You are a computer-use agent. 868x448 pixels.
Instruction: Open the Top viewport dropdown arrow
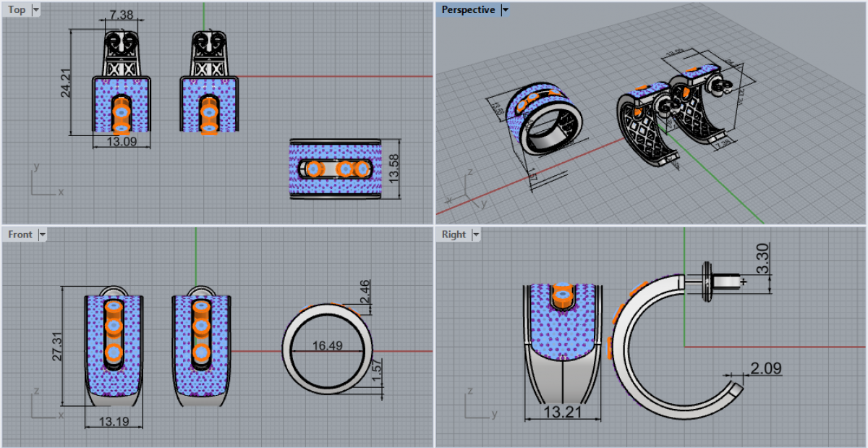pyautogui.click(x=36, y=10)
